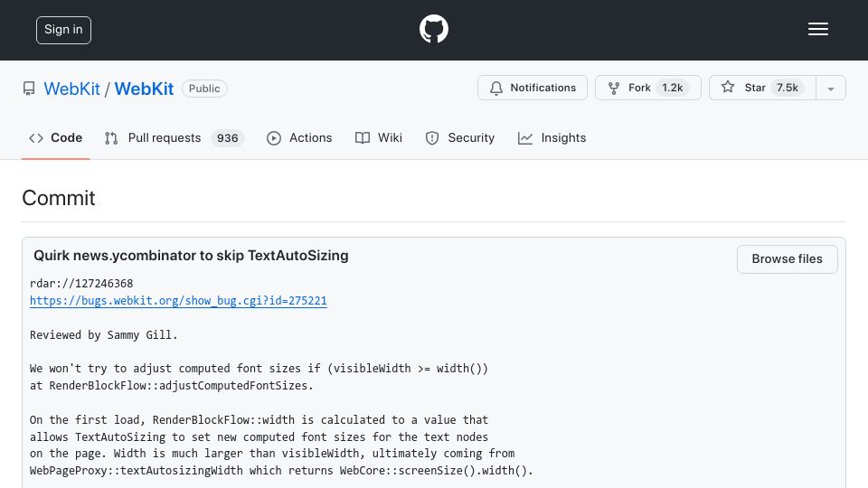Open the Pull requests tab
The image size is (868, 488).
pos(174,137)
